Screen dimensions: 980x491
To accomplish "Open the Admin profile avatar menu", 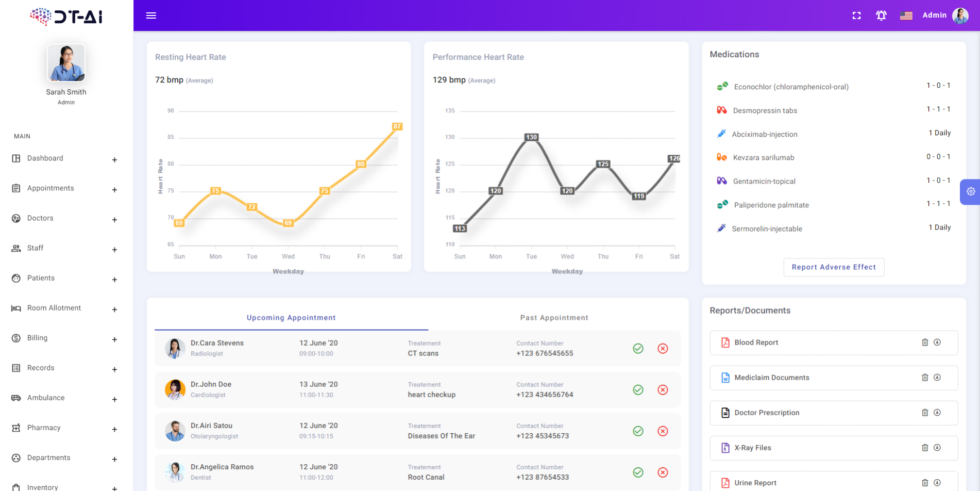I will click(x=960, y=15).
